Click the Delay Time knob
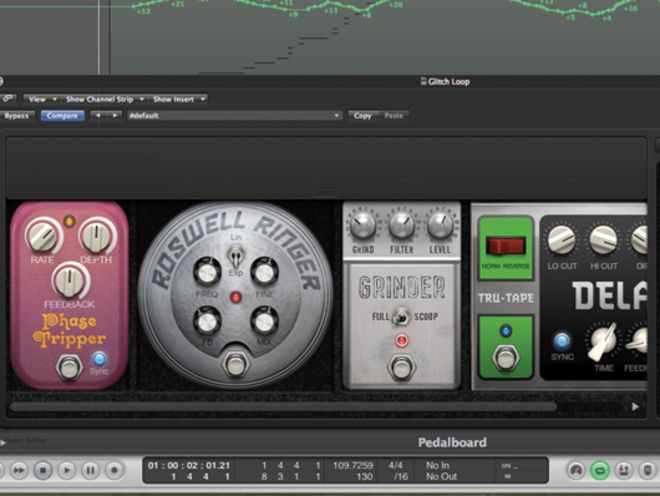Image resolution: width=660 pixels, height=496 pixels. 603,341
